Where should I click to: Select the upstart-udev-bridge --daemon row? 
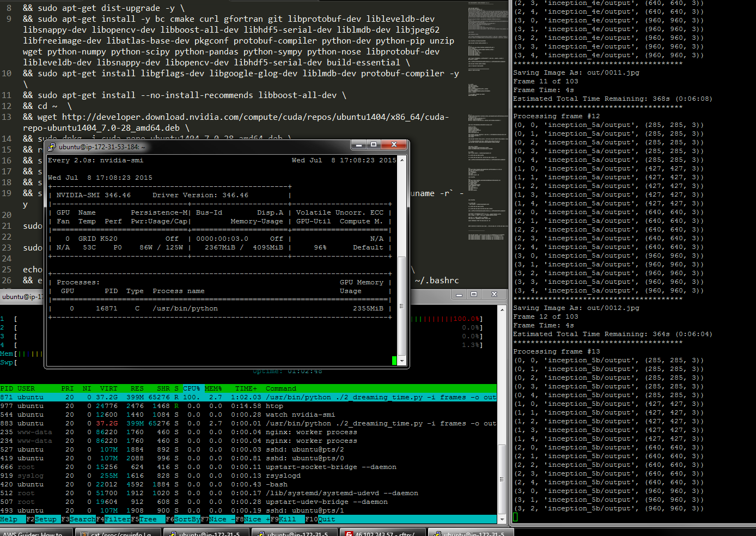click(248, 502)
